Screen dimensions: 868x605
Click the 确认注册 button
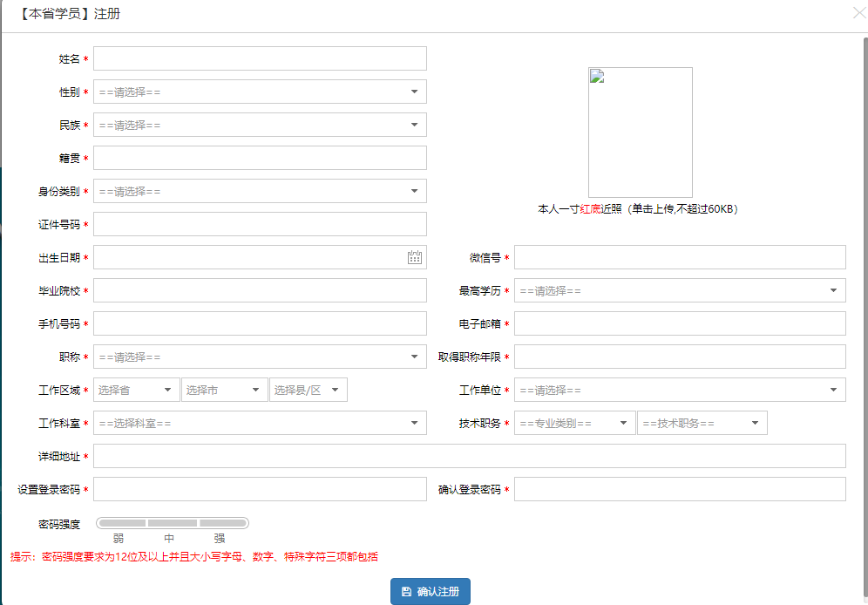[x=431, y=591]
